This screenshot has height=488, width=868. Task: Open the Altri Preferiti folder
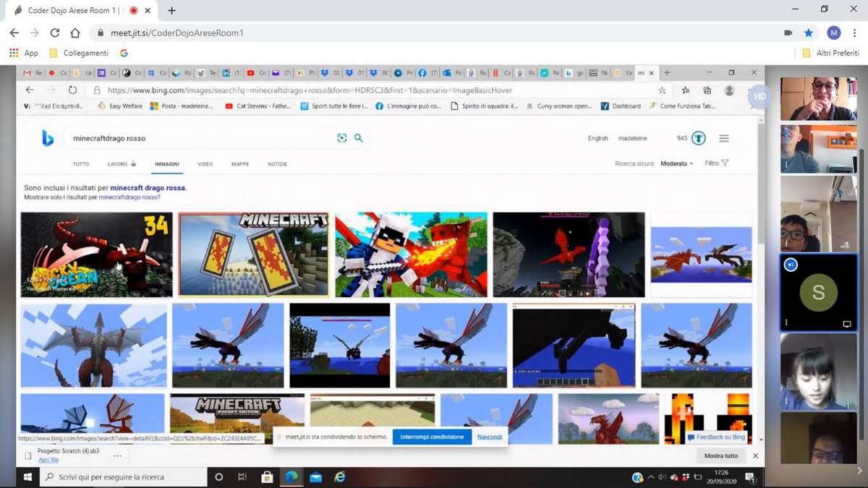point(830,53)
